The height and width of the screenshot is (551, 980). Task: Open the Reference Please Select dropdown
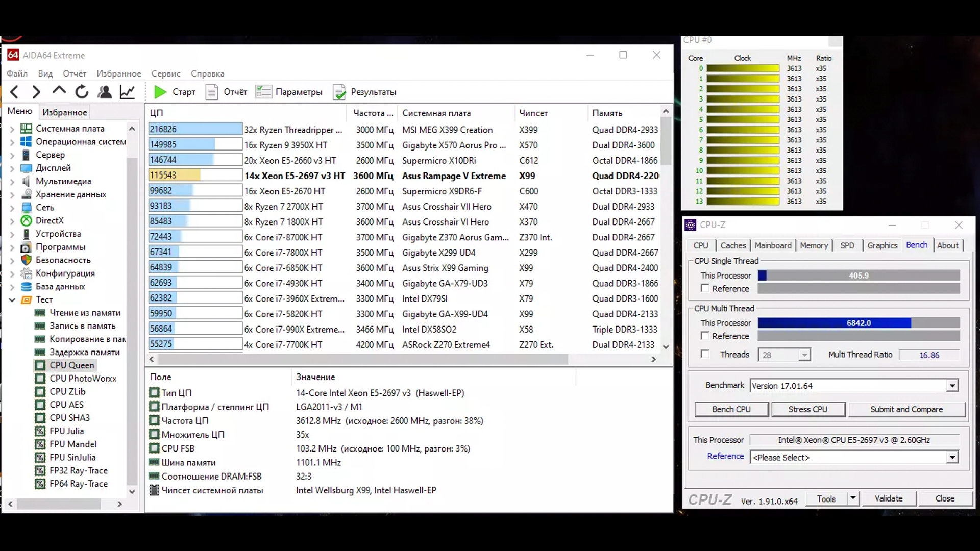[952, 457]
